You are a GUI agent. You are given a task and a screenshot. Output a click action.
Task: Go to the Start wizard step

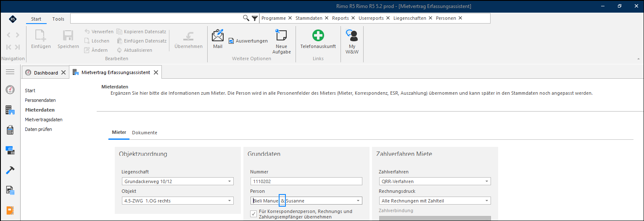pyautogui.click(x=30, y=91)
